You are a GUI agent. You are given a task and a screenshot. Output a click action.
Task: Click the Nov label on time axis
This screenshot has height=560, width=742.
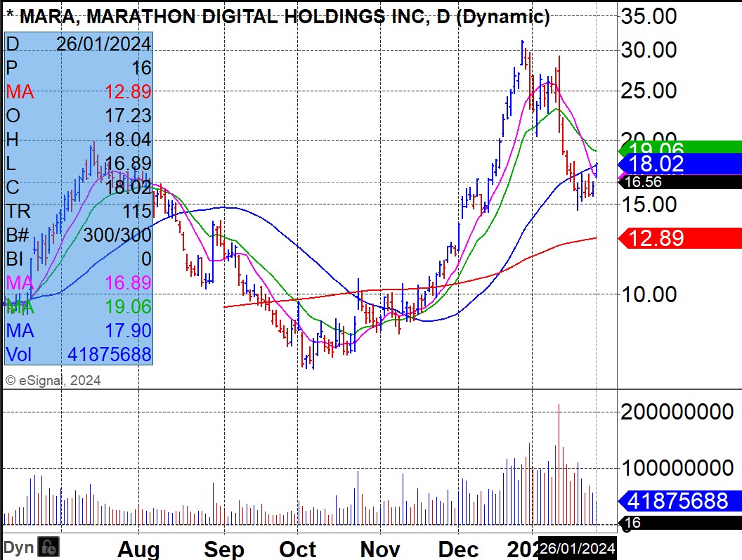[x=380, y=549]
